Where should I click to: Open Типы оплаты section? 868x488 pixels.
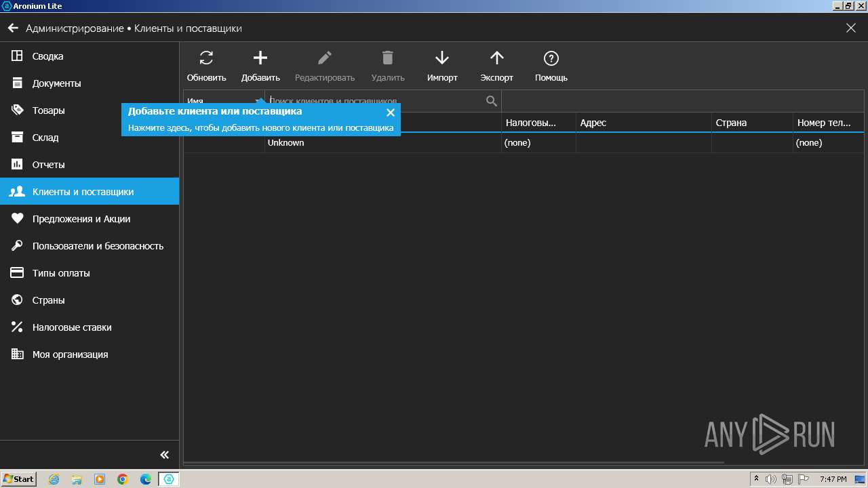click(x=90, y=273)
